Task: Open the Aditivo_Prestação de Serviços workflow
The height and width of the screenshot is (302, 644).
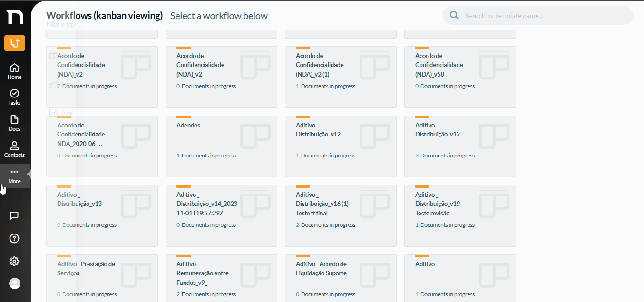Action: (x=102, y=278)
